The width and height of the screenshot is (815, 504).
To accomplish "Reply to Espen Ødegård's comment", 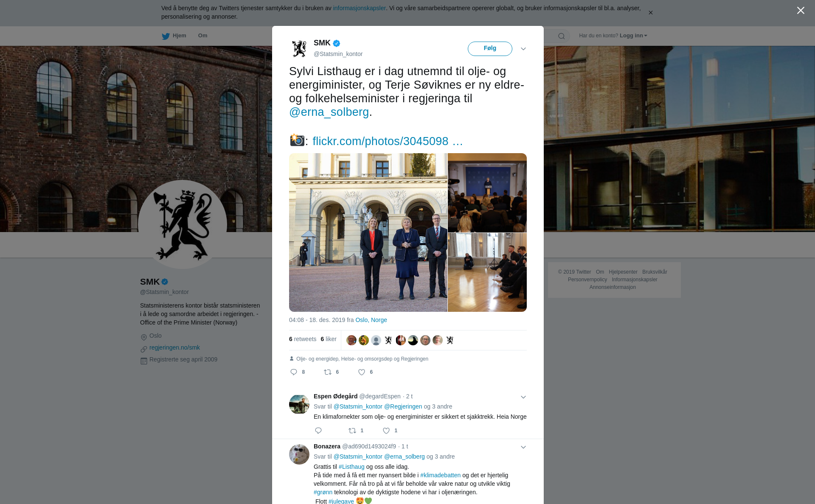I will tap(318, 431).
